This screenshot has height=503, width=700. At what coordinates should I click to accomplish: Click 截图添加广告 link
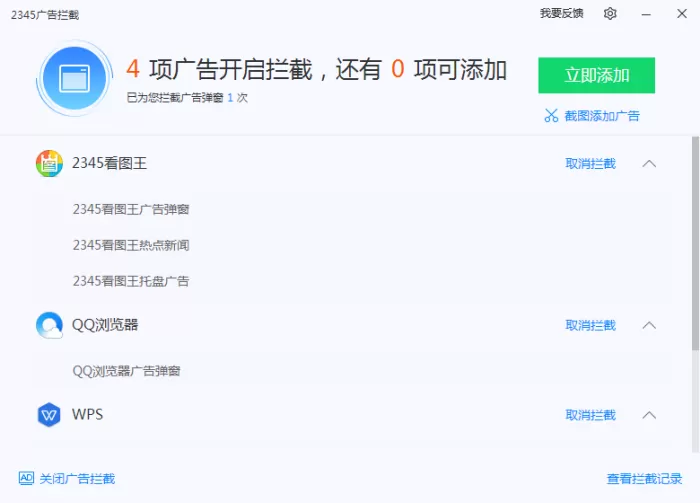602,116
